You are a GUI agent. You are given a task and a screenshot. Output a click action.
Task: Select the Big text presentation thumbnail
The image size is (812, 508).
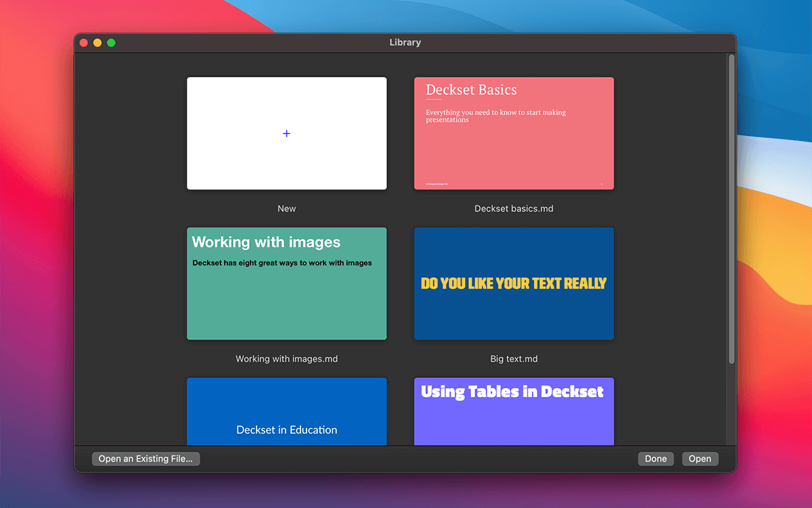[x=514, y=284]
